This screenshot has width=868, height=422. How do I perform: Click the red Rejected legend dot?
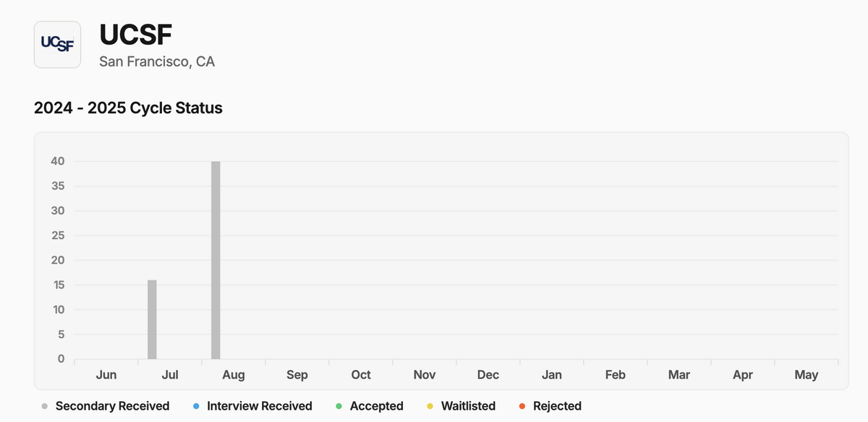coord(522,406)
